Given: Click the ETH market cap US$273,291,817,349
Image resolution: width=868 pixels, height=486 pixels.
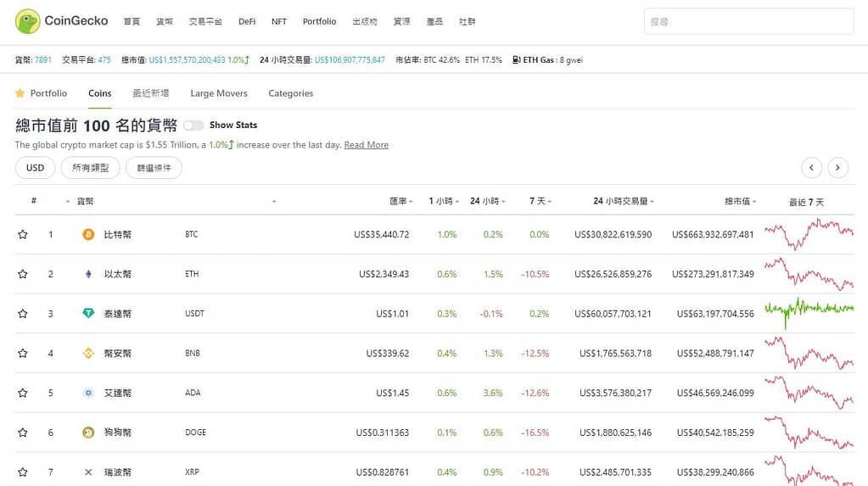Looking at the screenshot, I should coord(713,274).
